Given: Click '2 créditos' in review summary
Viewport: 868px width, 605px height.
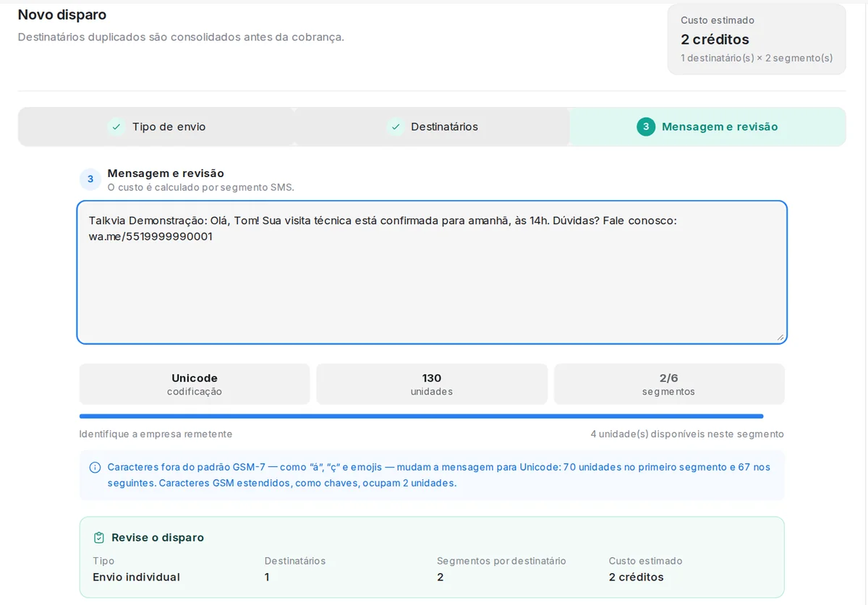Looking at the screenshot, I should point(636,577).
